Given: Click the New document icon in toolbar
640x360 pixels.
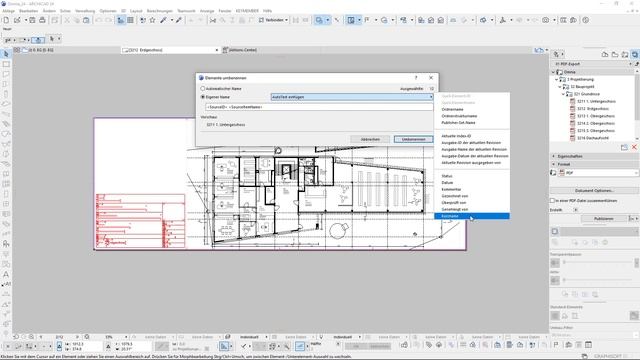Looking at the screenshot, I should tap(7, 20).
